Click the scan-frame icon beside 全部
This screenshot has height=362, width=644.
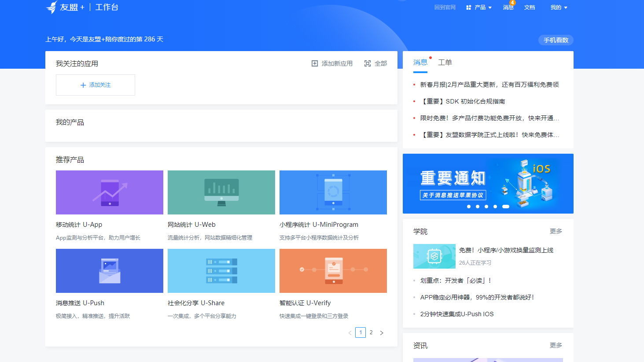pos(368,63)
